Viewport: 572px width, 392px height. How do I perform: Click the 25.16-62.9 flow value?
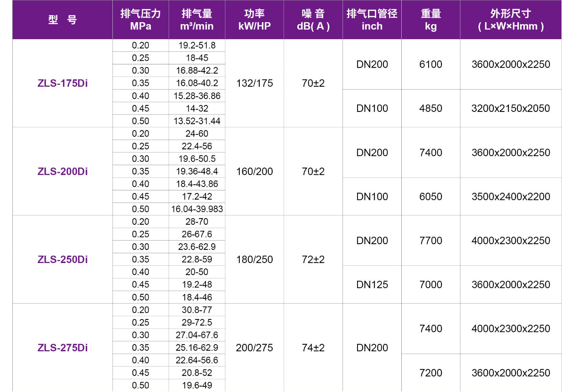(x=197, y=347)
